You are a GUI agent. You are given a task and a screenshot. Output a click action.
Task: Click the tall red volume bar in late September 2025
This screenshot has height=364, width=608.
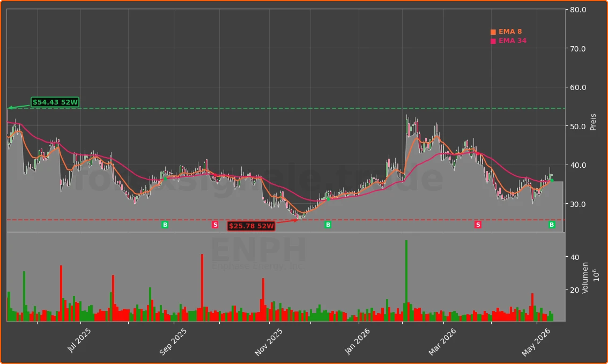tap(202, 288)
